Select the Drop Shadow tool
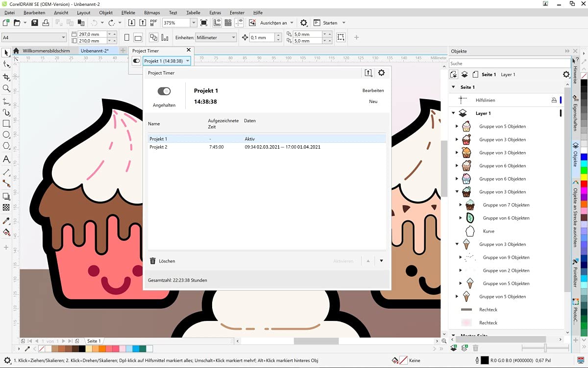This screenshot has width=588, height=368. click(6, 196)
